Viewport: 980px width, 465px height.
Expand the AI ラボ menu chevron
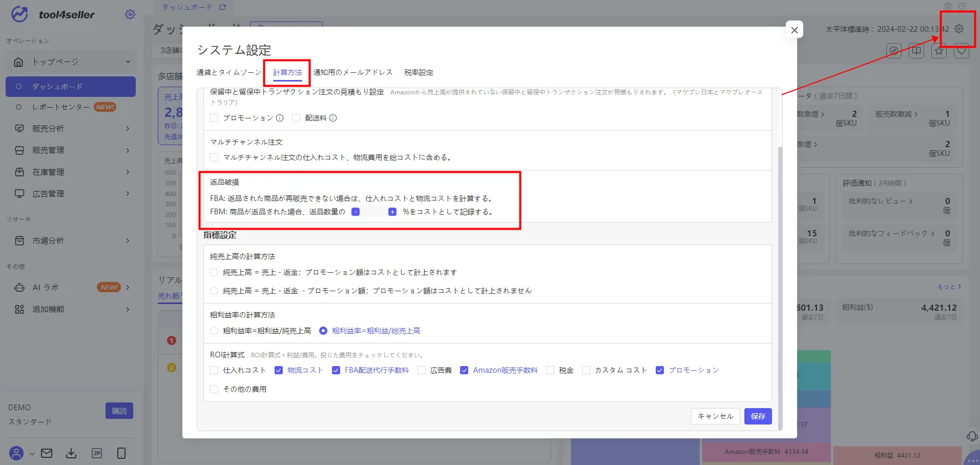click(x=128, y=288)
